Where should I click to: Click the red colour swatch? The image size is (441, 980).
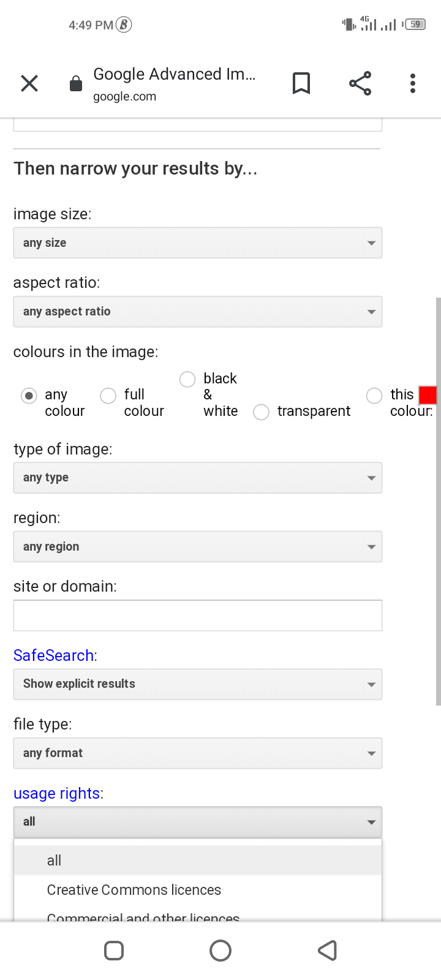[x=428, y=396]
